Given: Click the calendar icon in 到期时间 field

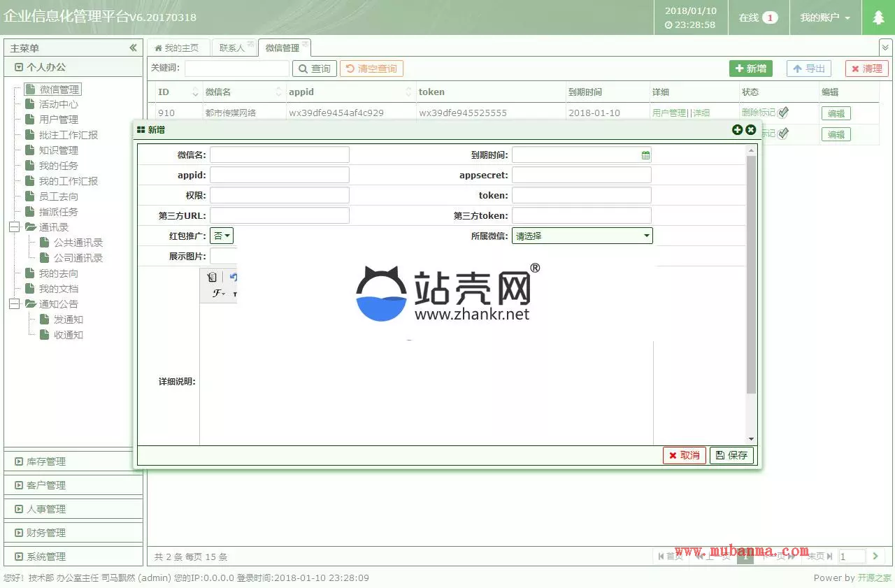Looking at the screenshot, I should pos(645,155).
